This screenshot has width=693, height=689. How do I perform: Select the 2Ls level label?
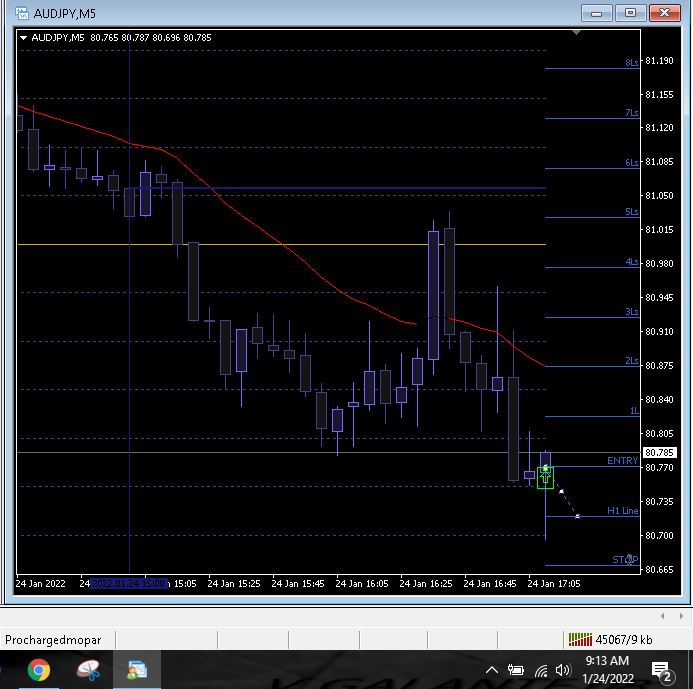[x=632, y=361]
